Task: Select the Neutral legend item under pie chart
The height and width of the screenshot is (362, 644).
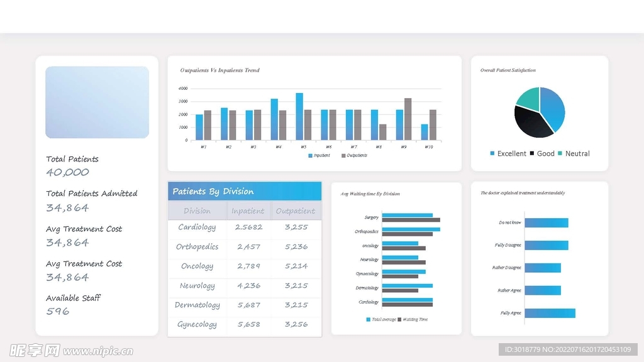Action: coord(574,153)
